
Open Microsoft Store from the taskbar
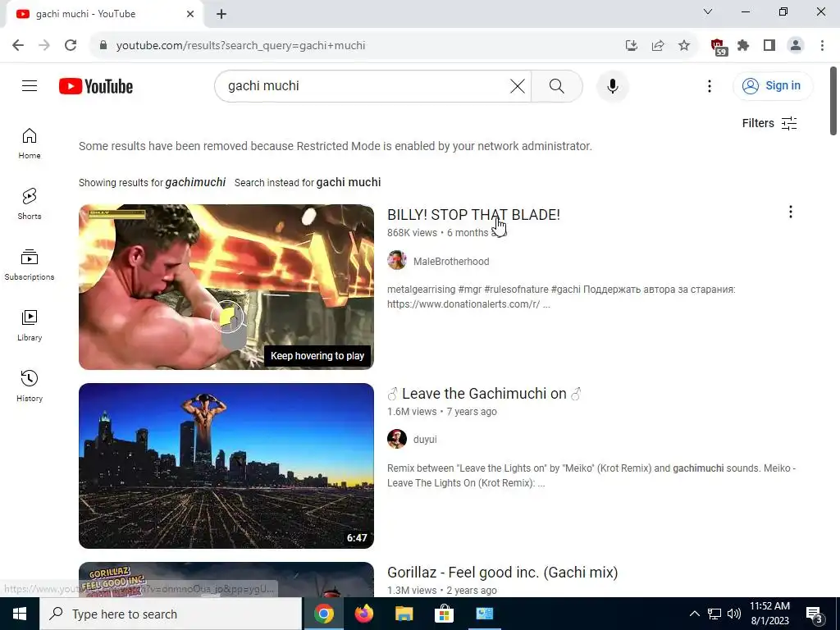444,614
